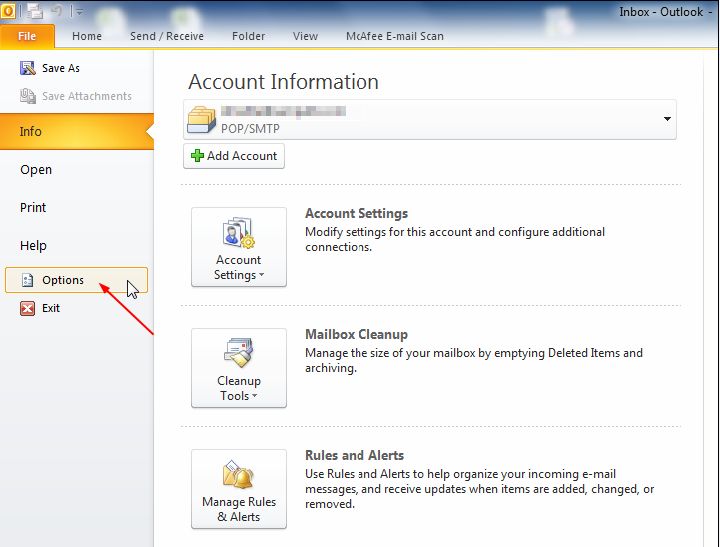Image resolution: width=720 pixels, height=547 pixels.
Task: Click the "Use Rules and Alerts to help organize" description
Action: click(x=479, y=489)
